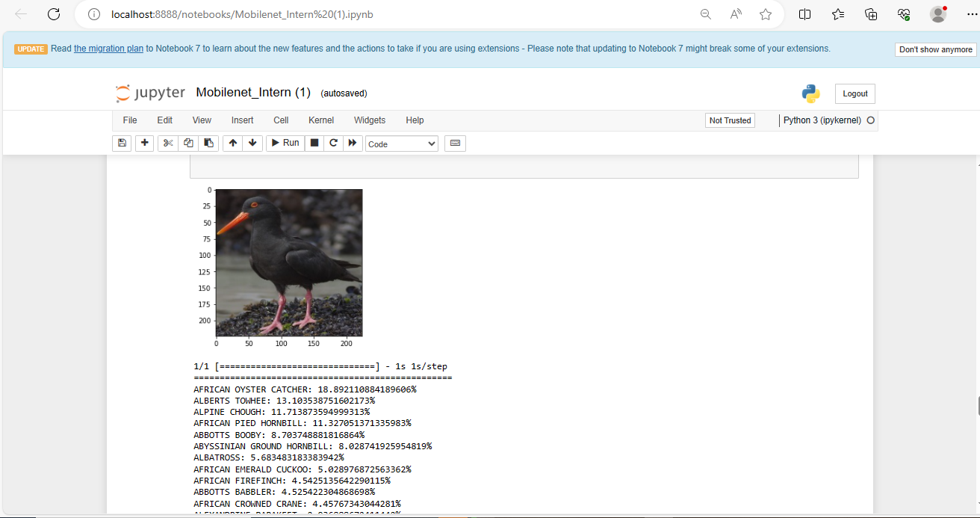Open the cell type Code dropdown
Viewport: 980px width, 518px height.
(402, 144)
